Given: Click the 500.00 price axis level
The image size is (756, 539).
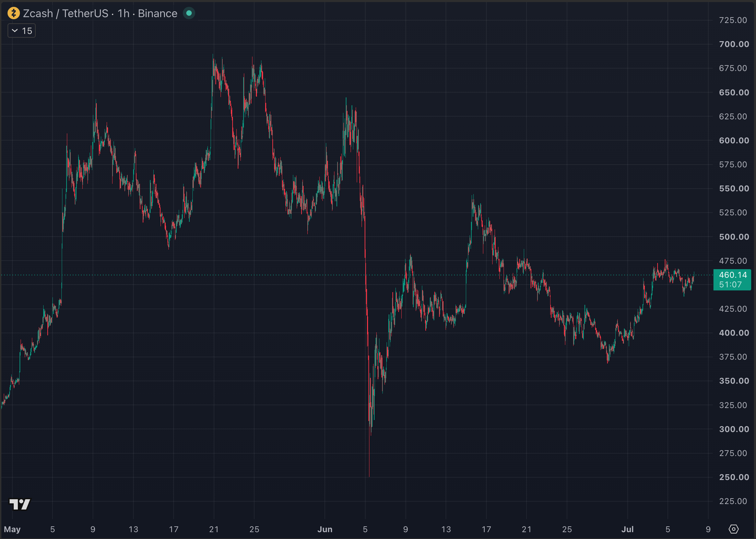Looking at the screenshot, I should 734,237.
